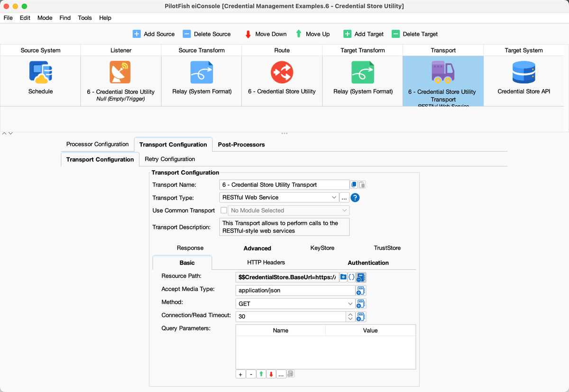Viewport: 569px width, 392px height.
Task: Open the Resource Path curly braces editor
Action: click(x=351, y=277)
